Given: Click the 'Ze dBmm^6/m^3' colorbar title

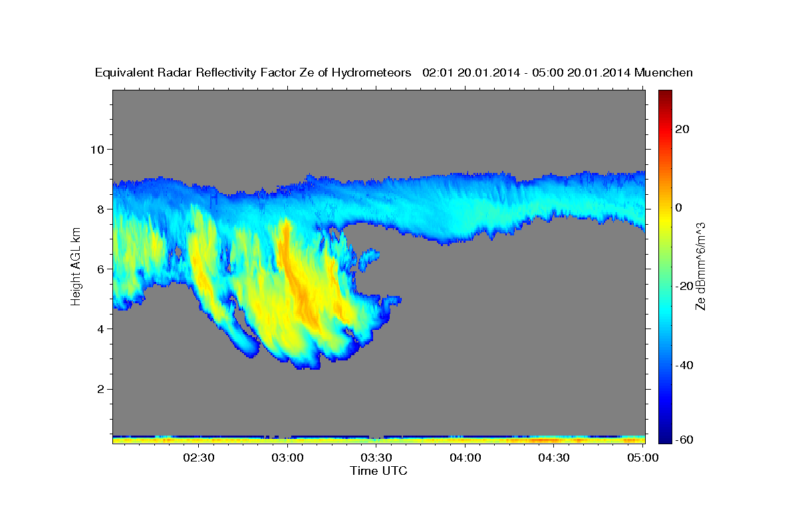Looking at the screenshot, I should click(x=701, y=267).
